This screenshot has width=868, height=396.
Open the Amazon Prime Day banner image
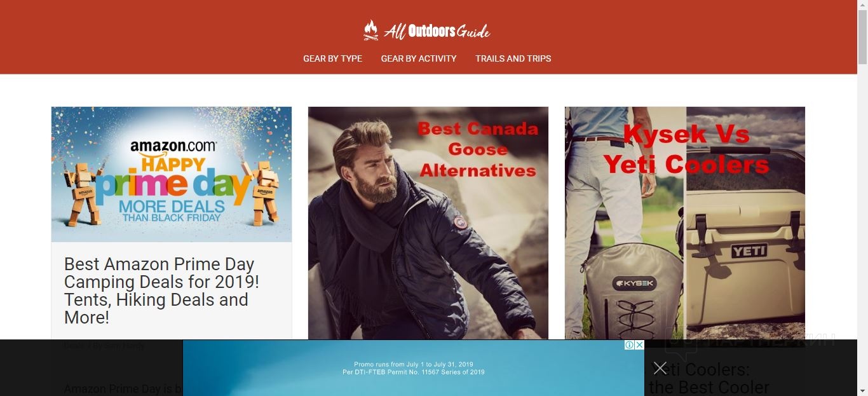click(172, 174)
